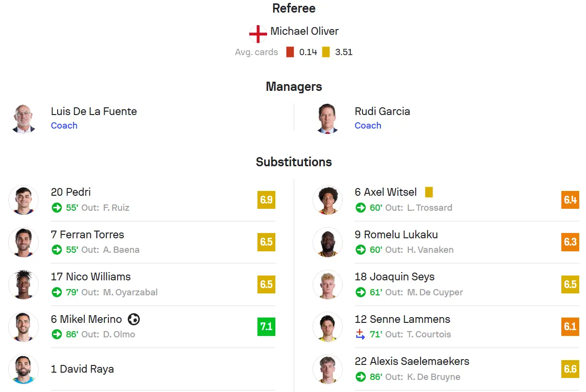Open Nico Williams' player photo
The image size is (586, 392).
(x=23, y=285)
